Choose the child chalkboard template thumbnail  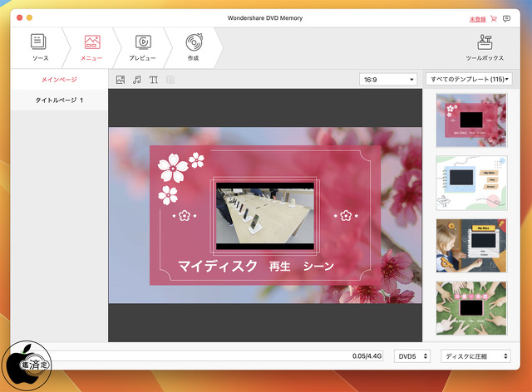pyautogui.click(x=471, y=246)
